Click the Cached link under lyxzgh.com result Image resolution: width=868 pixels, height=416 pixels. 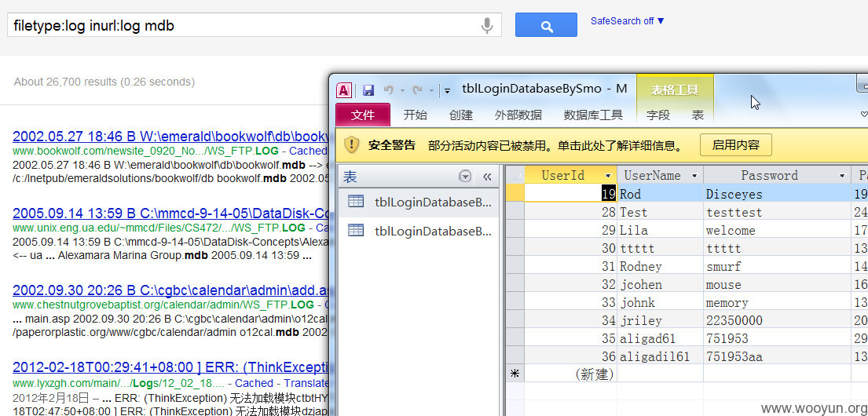click(254, 383)
